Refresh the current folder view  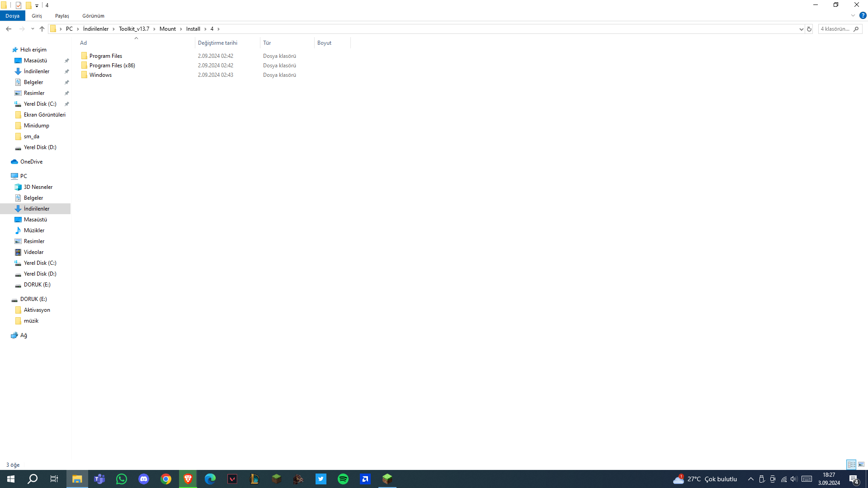click(x=809, y=29)
